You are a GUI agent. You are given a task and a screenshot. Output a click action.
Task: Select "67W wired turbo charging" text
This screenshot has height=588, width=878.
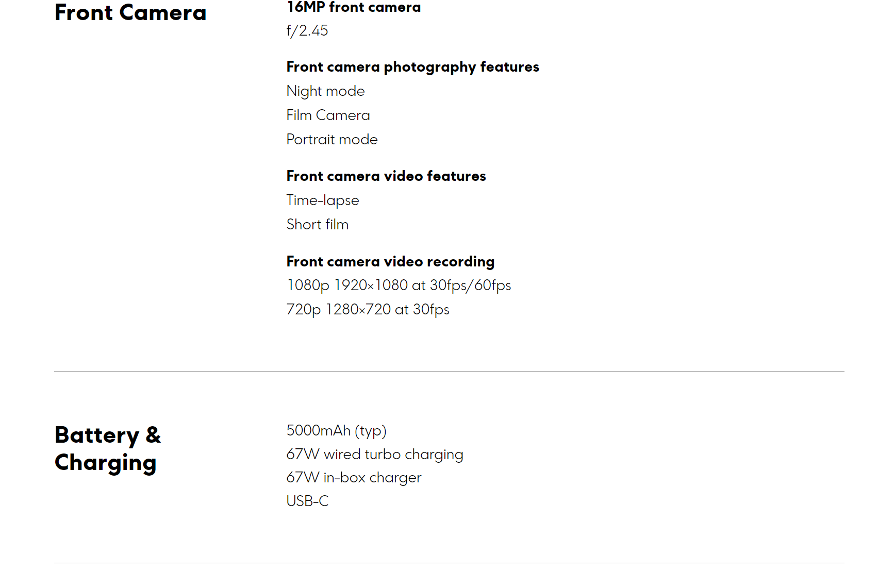tap(375, 455)
